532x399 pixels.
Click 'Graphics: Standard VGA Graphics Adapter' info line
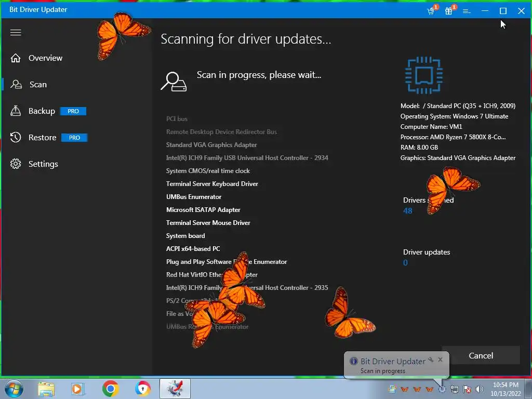458,158
